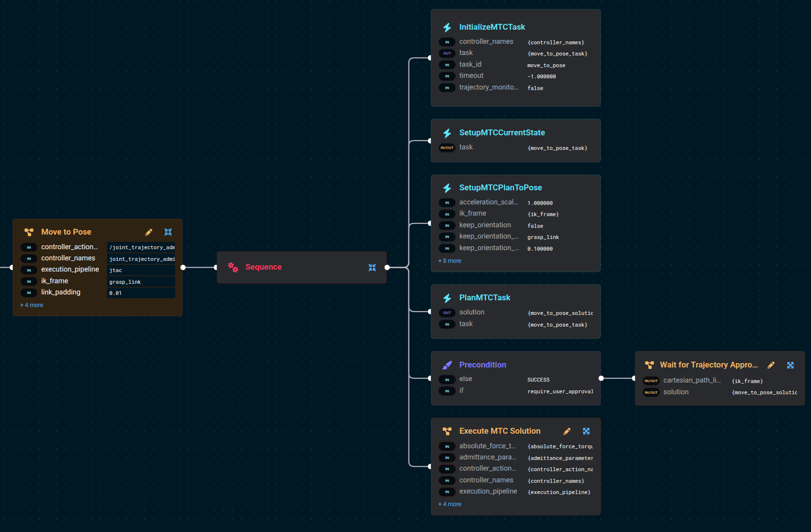811x532 pixels.
Task: Click the gears icon on Sequence node
Action: [233, 267]
